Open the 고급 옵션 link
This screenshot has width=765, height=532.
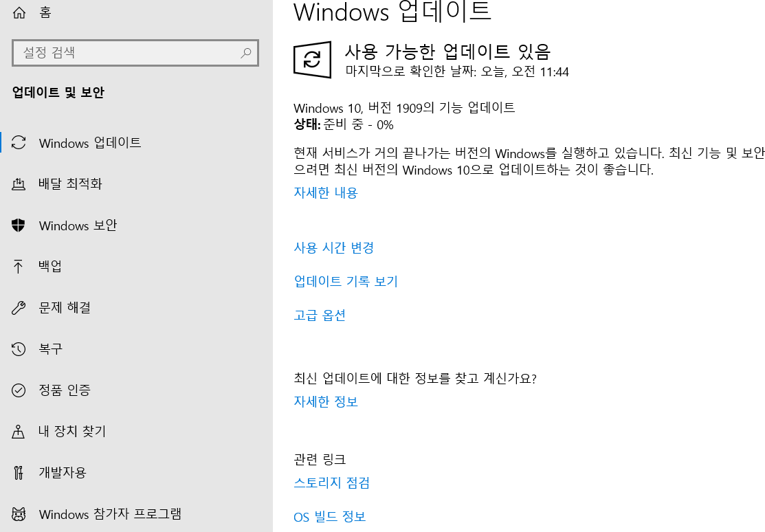pyautogui.click(x=320, y=315)
